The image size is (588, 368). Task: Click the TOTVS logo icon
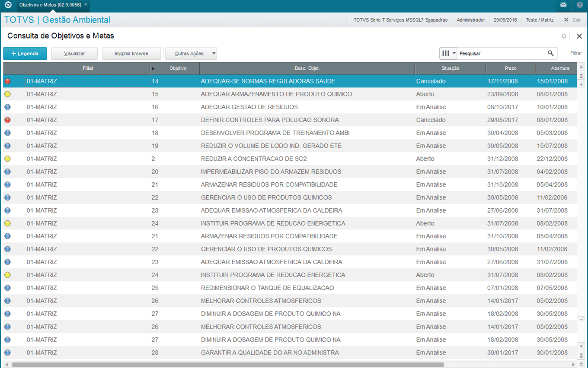(8, 5)
